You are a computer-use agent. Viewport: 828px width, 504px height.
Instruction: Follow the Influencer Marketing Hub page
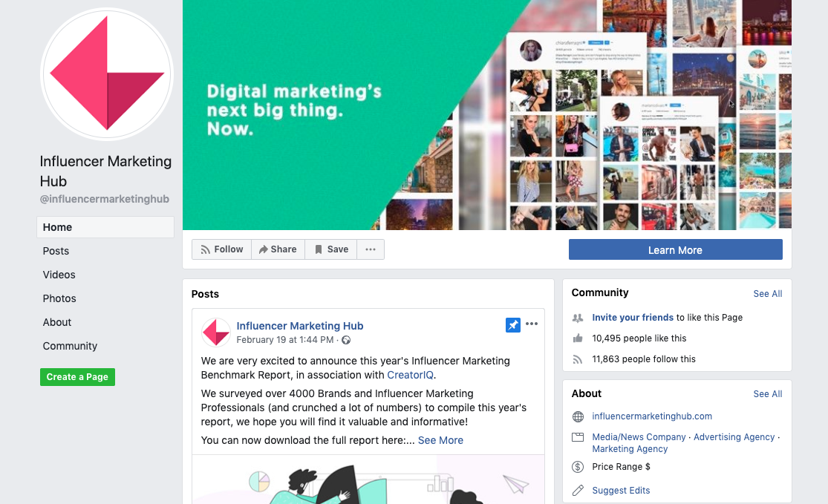tap(222, 249)
